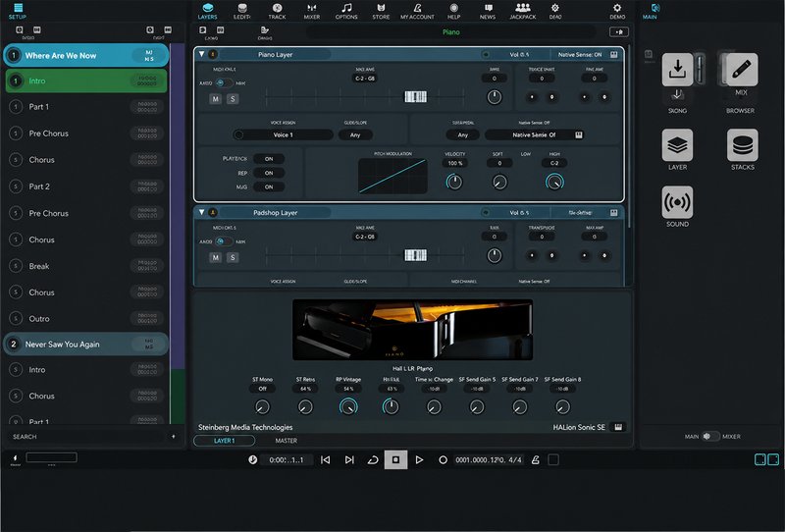Open the Any dropdown next to Voice 1
Screen dimensions: 785x532
click(355, 134)
